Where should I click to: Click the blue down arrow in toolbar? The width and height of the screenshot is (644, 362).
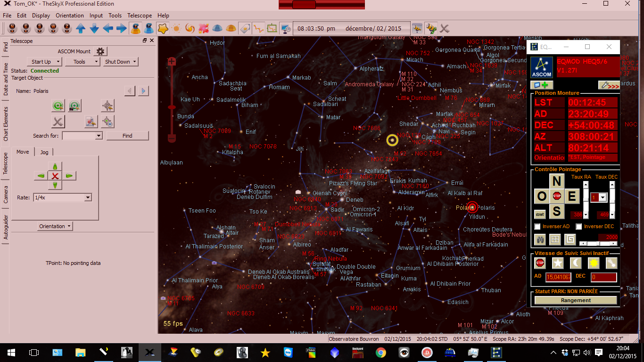coord(94,28)
